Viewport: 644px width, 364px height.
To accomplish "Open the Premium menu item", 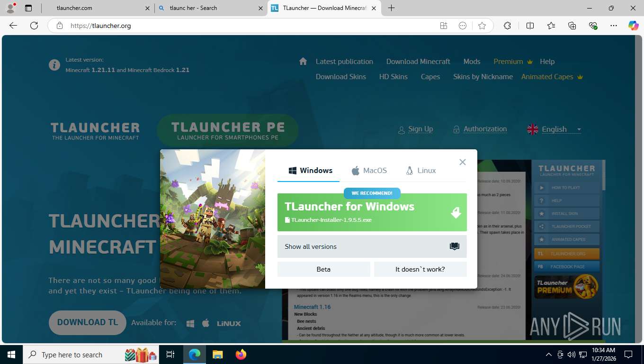I will click(x=513, y=62).
